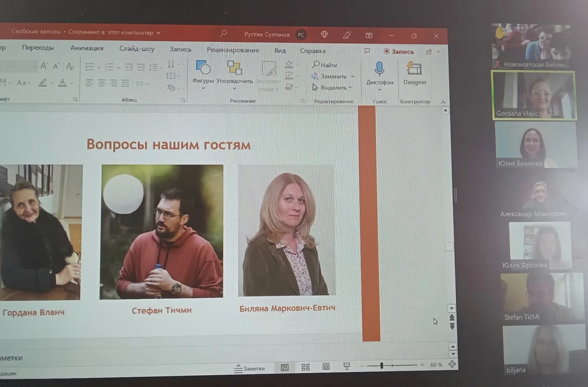Switch to reading view in status bar
Viewport: 588px width, 387px height.
click(326, 367)
